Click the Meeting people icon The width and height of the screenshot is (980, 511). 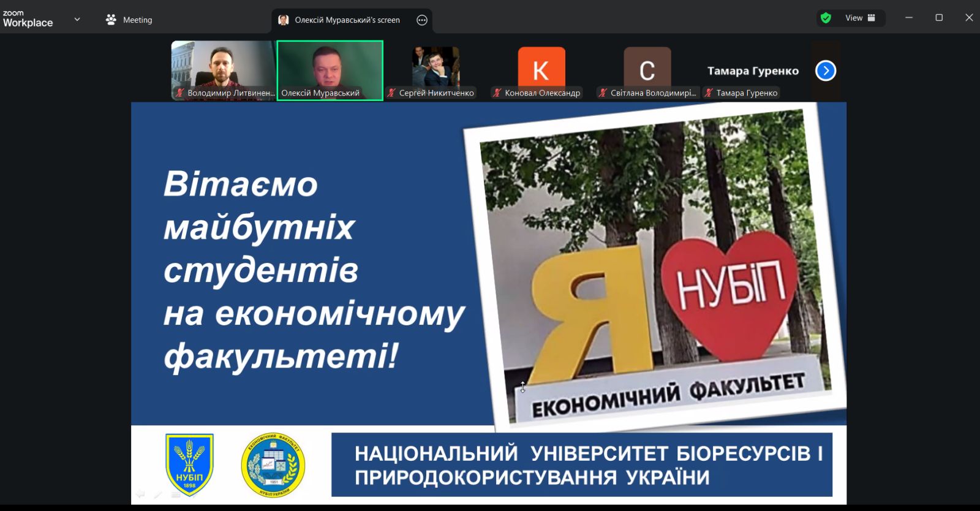(x=111, y=20)
